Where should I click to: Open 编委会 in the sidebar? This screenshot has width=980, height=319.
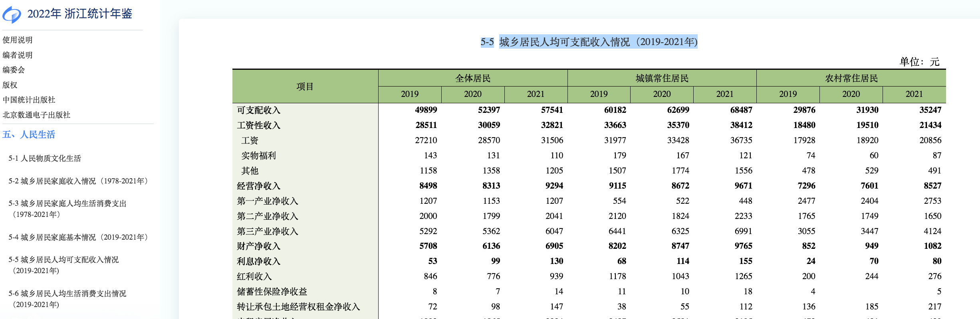pyautogui.click(x=14, y=70)
